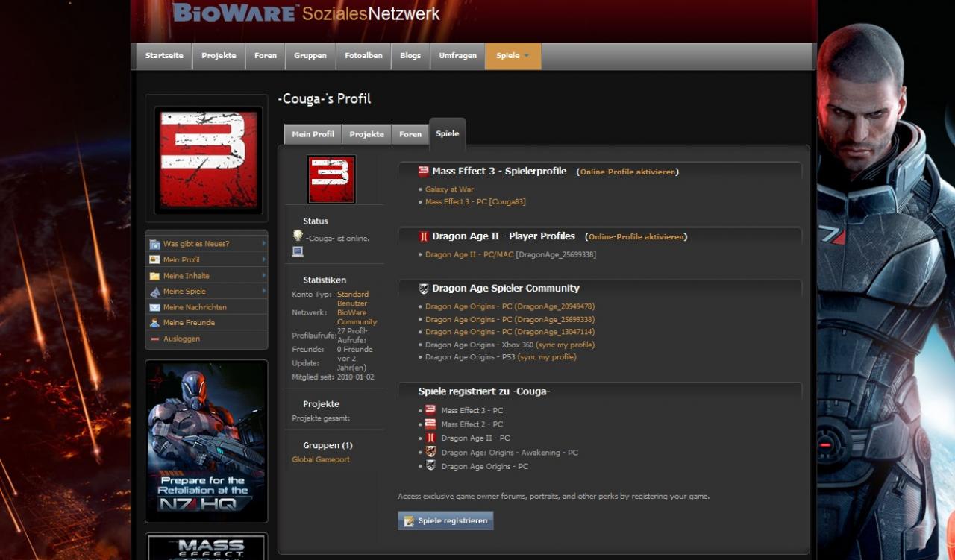The width and height of the screenshot is (955, 560).
Task: Click the '2010-01-02' member since date
Action: click(356, 377)
